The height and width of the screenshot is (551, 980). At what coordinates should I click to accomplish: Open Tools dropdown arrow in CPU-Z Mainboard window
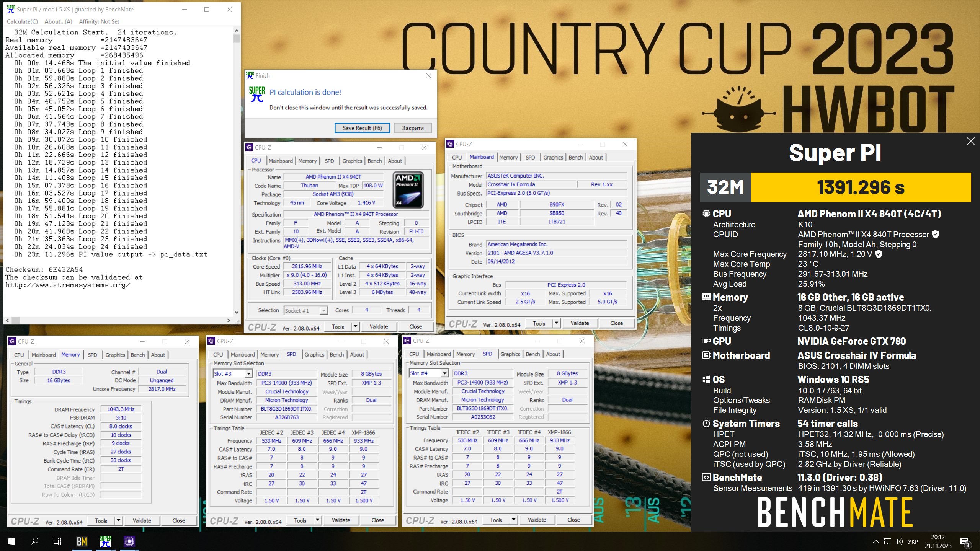557,323
